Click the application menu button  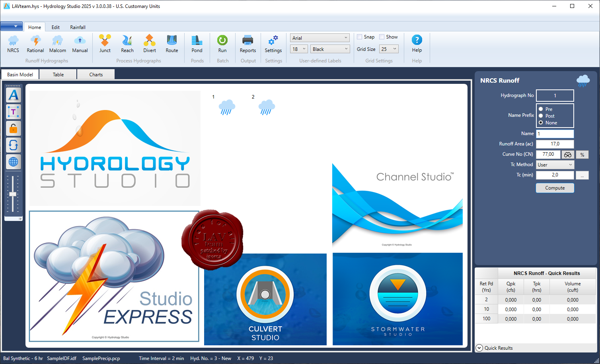(x=12, y=26)
